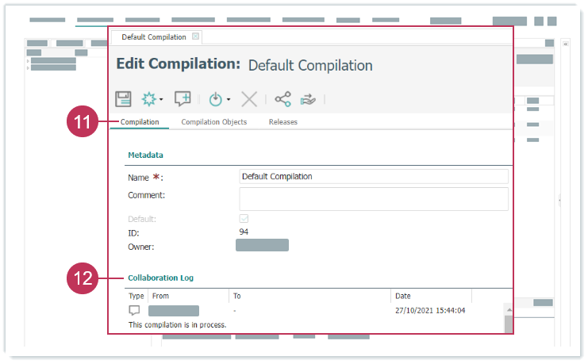Select the Default Compilation editor tab

154,37
